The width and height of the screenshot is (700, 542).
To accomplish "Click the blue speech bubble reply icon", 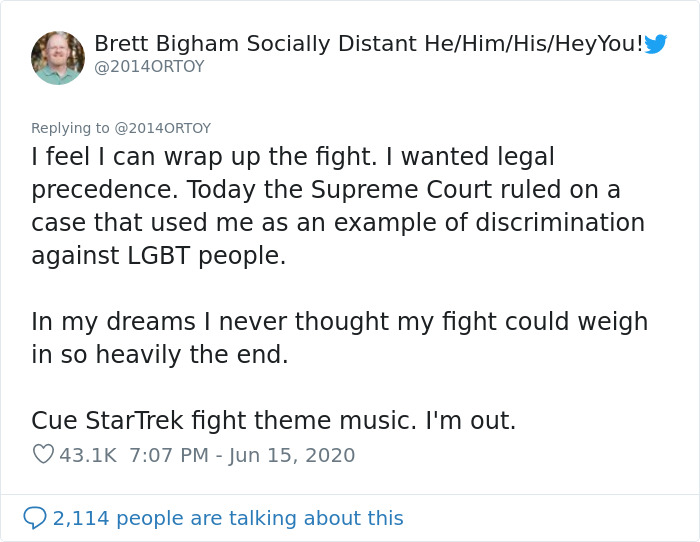I will click(x=35, y=517).
